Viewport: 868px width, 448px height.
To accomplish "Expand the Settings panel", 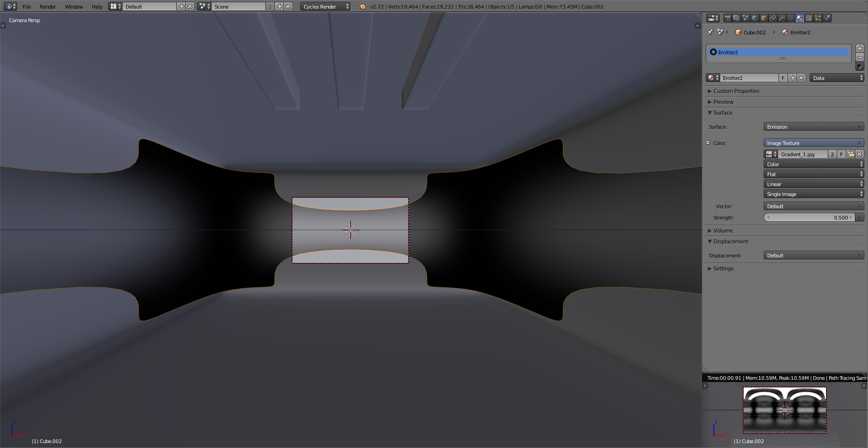I will (723, 268).
